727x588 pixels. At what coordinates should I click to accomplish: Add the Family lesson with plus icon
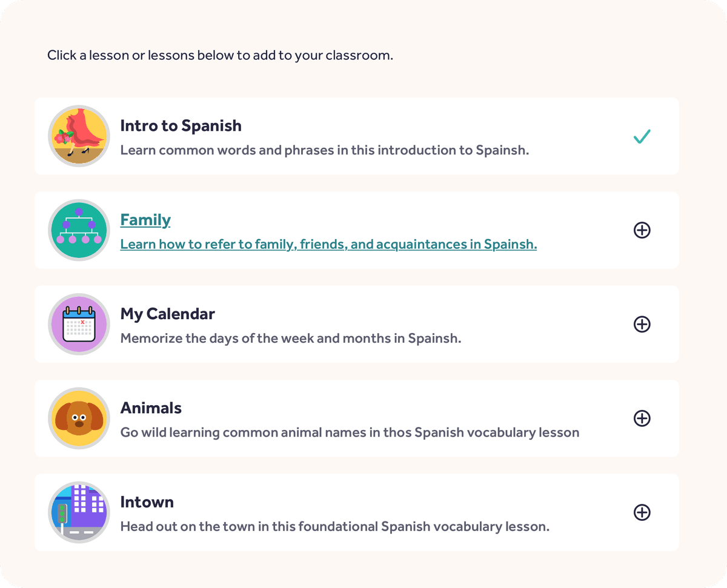(642, 230)
